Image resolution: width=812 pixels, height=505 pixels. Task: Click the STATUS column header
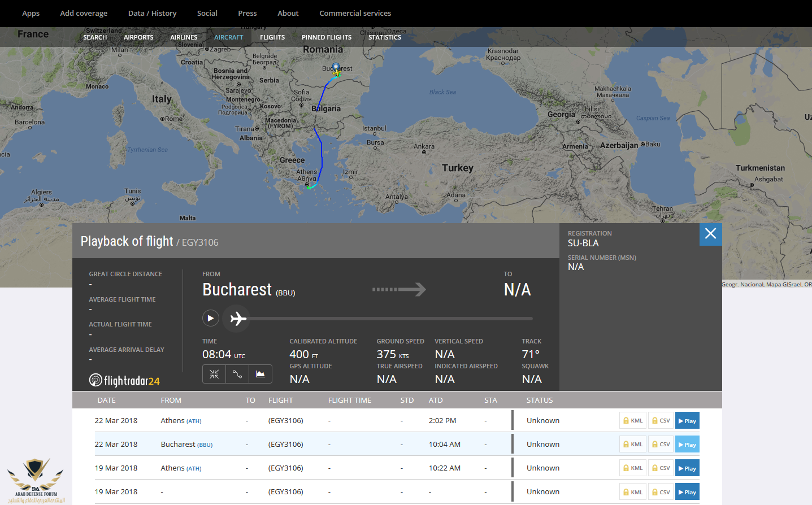pyautogui.click(x=540, y=400)
